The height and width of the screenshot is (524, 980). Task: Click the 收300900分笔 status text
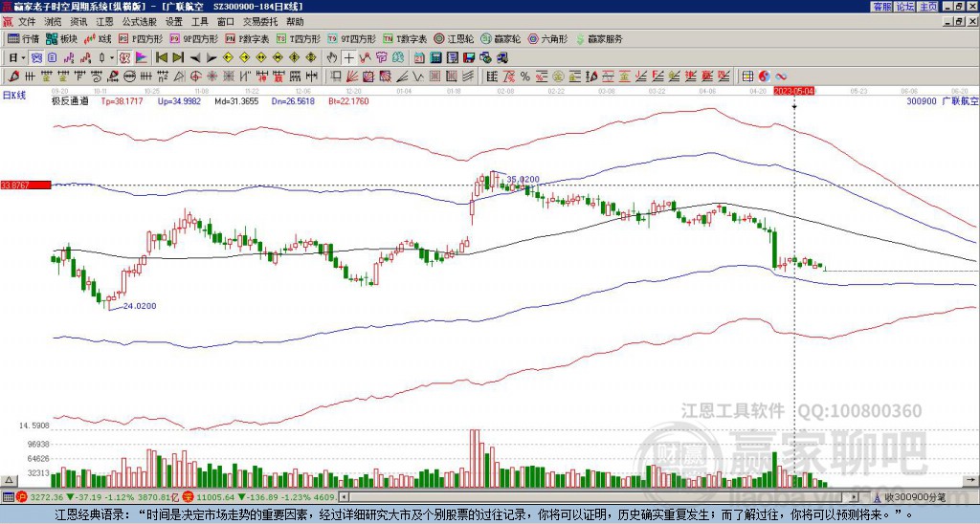pos(914,497)
